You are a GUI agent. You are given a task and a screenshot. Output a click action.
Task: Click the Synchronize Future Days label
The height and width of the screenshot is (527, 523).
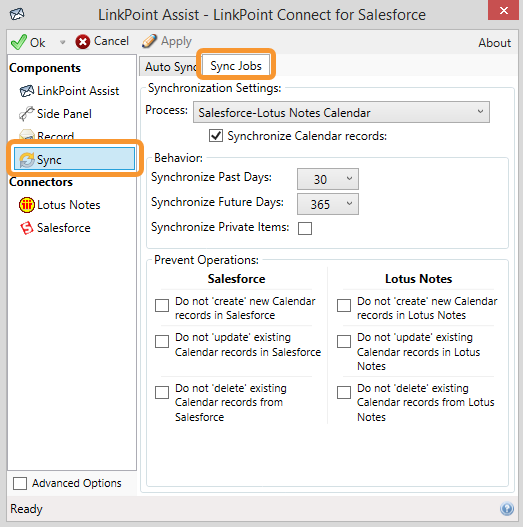pyautogui.click(x=217, y=202)
